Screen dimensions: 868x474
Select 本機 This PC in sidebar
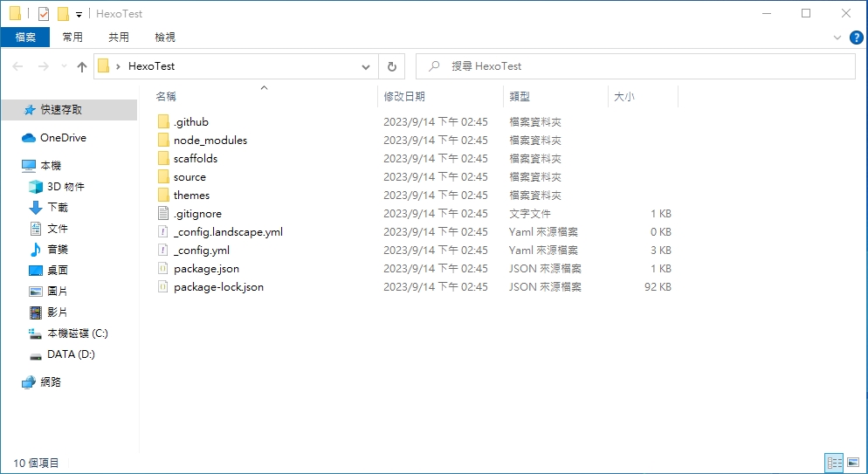(x=42, y=165)
